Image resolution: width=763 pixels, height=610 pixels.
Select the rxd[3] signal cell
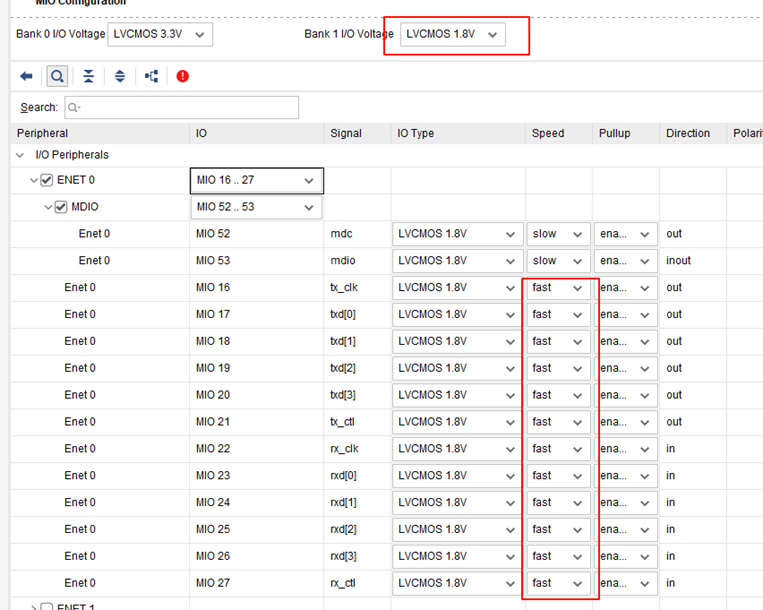click(x=357, y=556)
